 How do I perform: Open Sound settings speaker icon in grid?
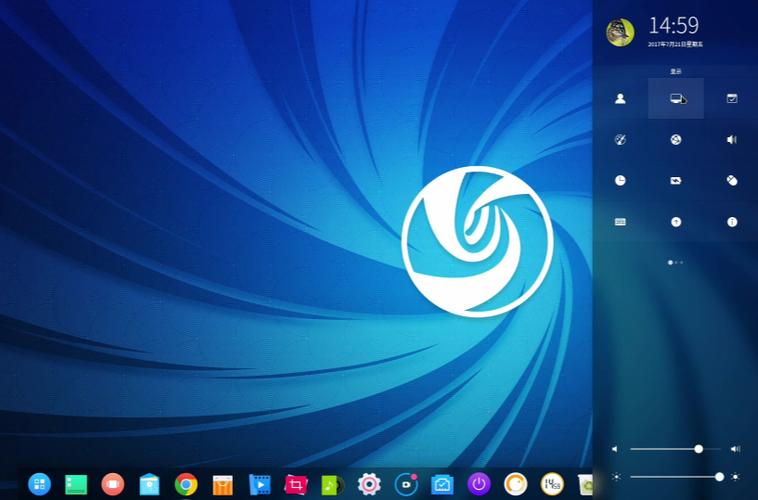click(x=732, y=140)
